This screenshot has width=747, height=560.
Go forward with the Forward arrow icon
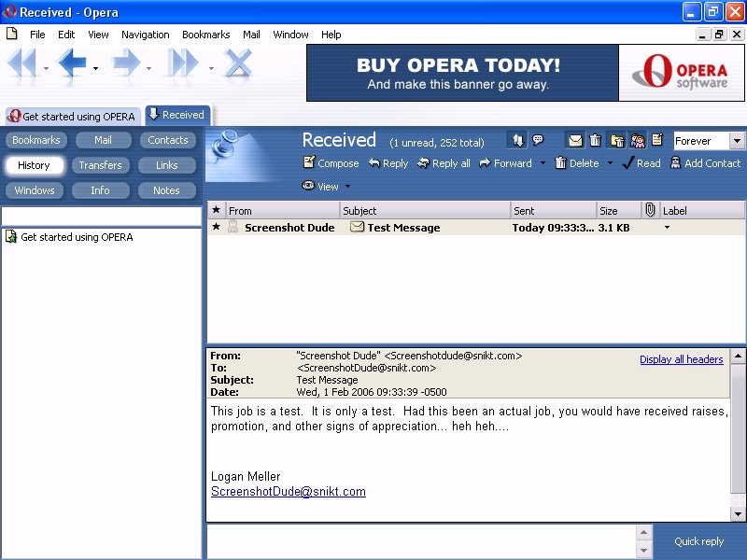click(x=126, y=63)
